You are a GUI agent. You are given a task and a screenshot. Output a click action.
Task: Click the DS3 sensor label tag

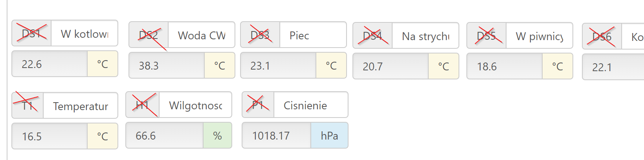(260, 35)
